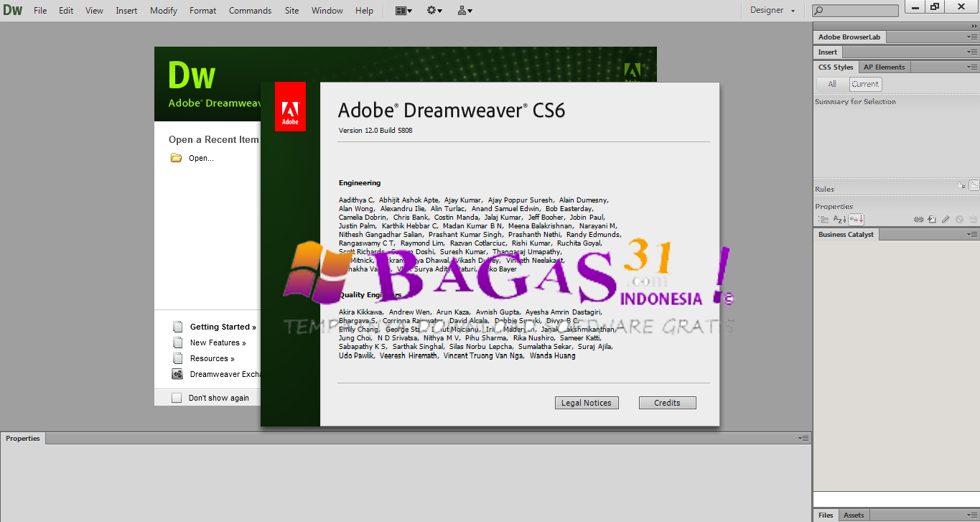Select the Business Catalyst panel tab
The height and width of the screenshot is (522, 980).
click(846, 234)
